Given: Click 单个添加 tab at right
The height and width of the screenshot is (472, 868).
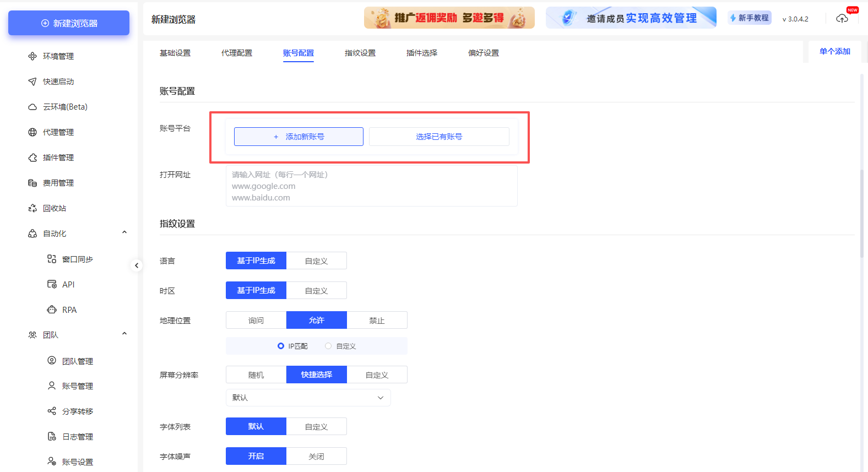Looking at the screenshot, I should pos(834,51).
